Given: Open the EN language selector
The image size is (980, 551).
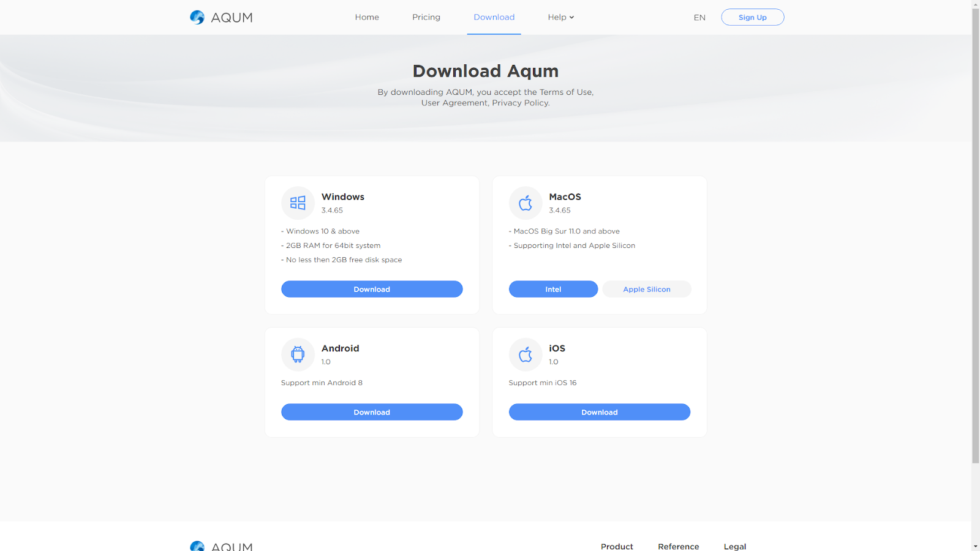Looking at the screenshot, I should (x=699, y=18).
